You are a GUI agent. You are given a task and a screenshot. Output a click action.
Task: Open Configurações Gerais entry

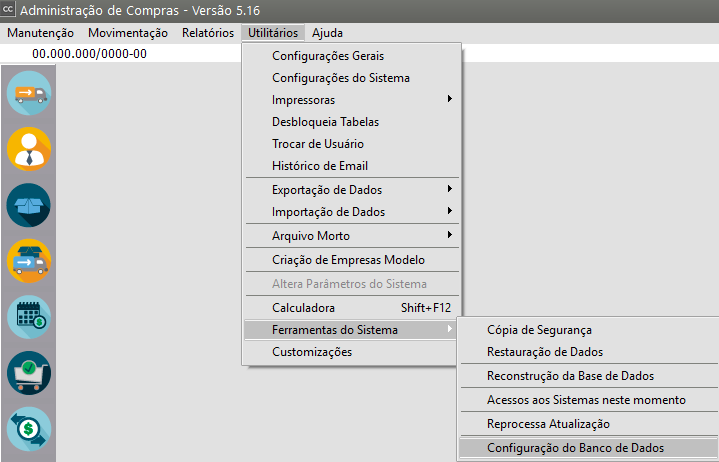pyautogui.click(x=327, y=56)
